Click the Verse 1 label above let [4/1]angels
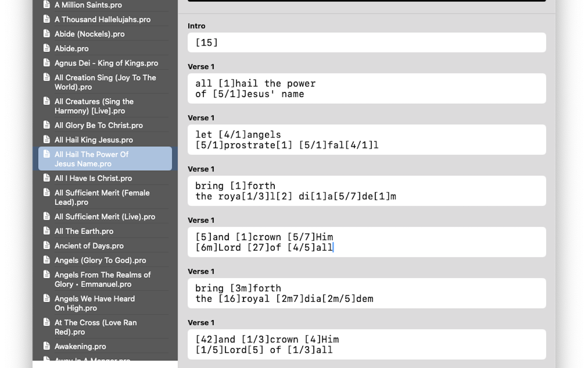This screenshot has height=368, width=588. coord(201,118)
